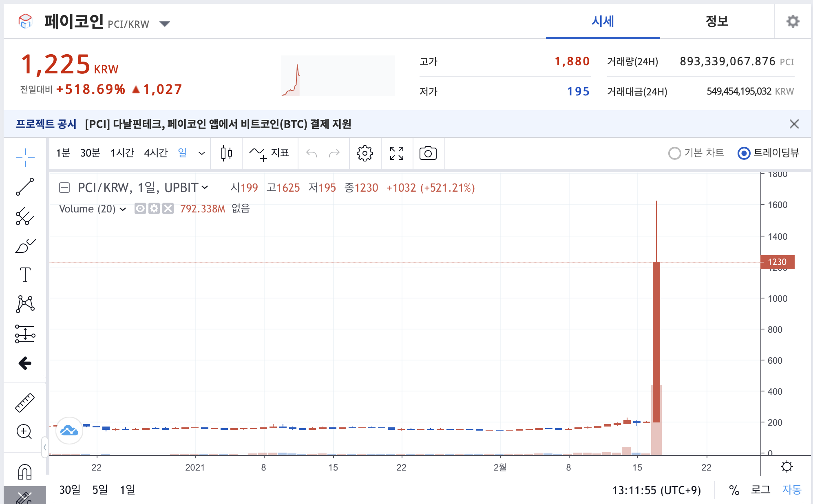Select the zoom in tool
This screenshot has height=504, width=813.
pyautogui.click(x=24, y=431)
